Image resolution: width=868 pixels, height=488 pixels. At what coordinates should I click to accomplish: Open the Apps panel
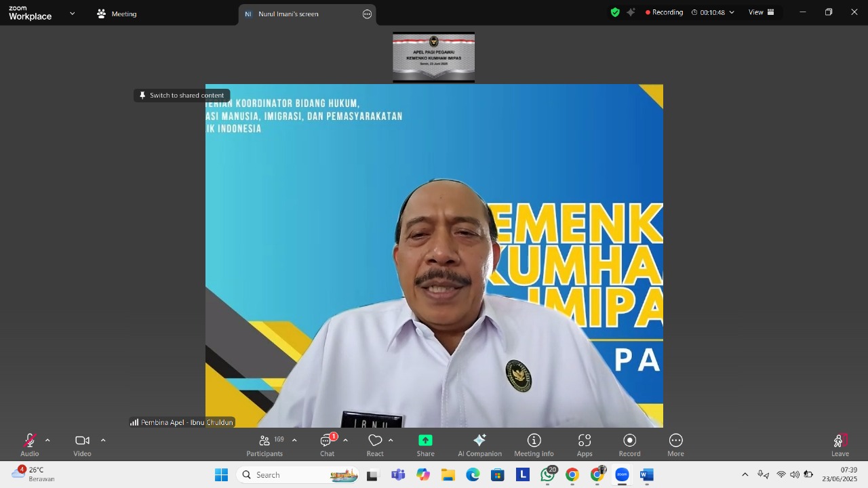click(584, 445)
